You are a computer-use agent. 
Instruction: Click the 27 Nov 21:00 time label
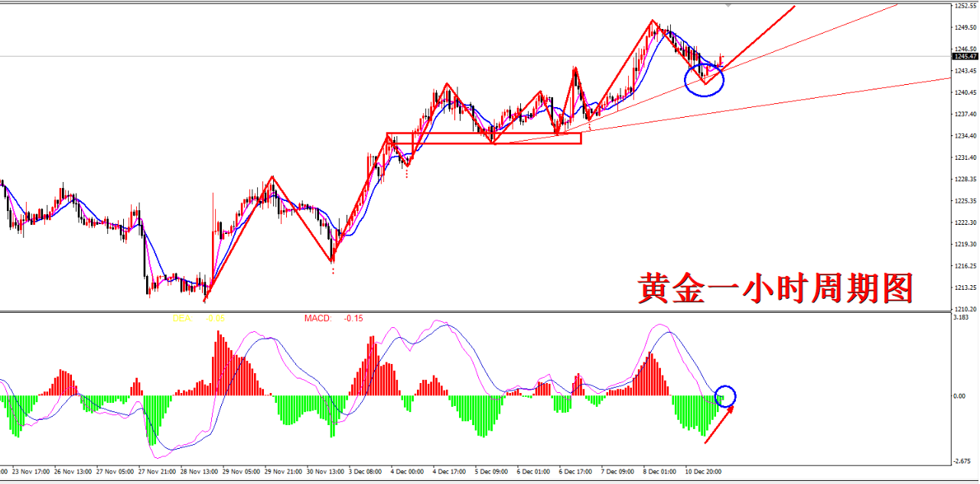(x=158, y=472)
